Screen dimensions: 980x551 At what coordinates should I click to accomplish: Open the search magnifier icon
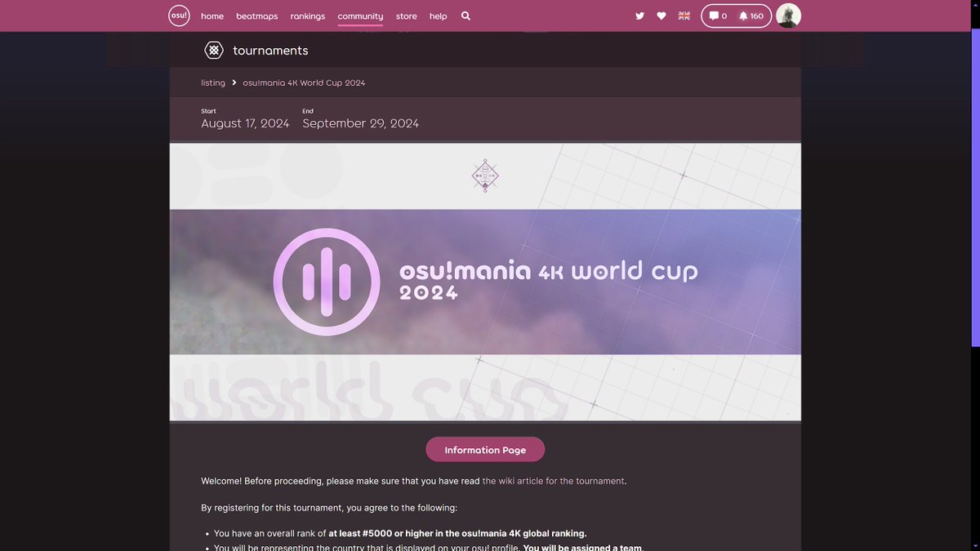(465, 16)
